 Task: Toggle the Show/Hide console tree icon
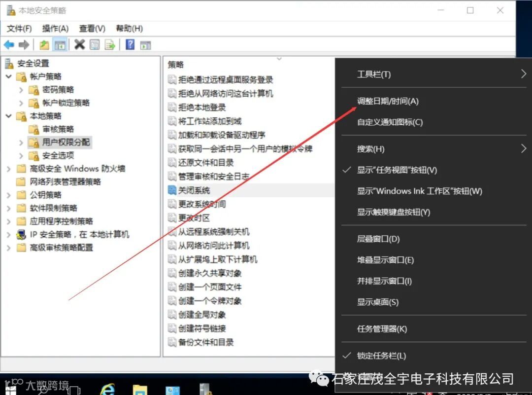(x=60, y=44)
